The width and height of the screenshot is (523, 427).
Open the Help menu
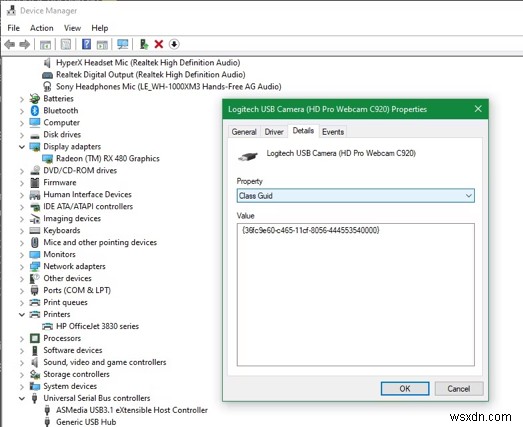pos(100,28)
